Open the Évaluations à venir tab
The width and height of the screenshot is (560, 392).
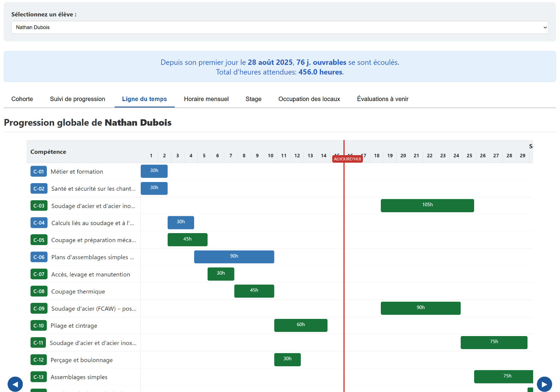[x=383, y=99]
